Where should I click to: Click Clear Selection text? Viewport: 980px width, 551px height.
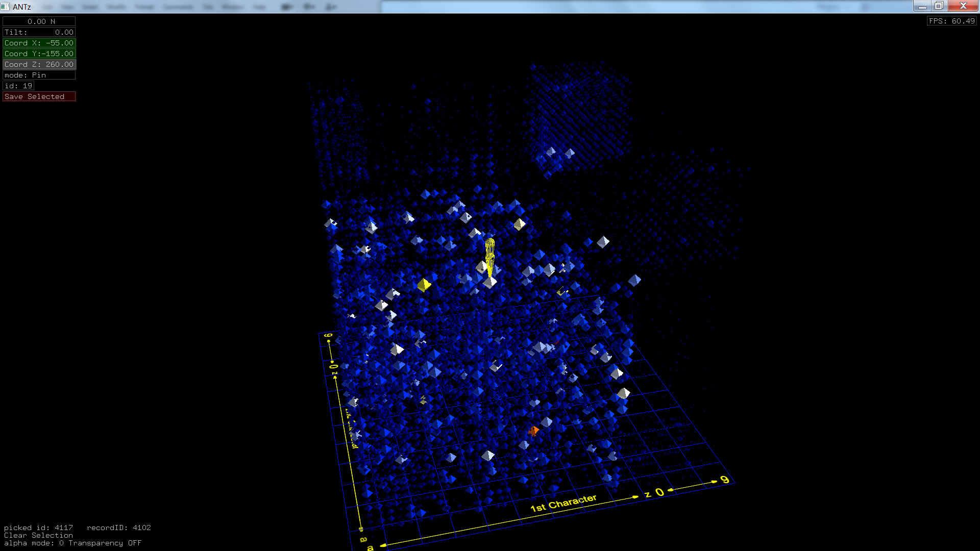click(x=38, y=536)
